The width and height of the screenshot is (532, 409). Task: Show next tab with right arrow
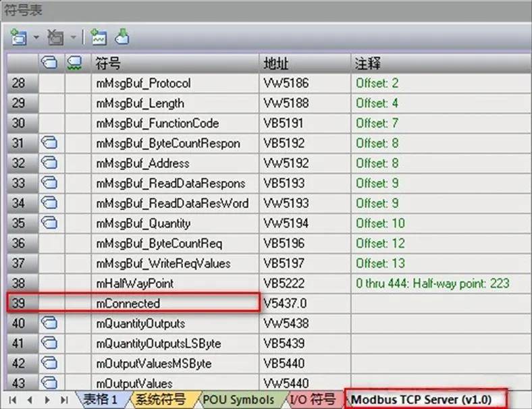click(47, 400)
